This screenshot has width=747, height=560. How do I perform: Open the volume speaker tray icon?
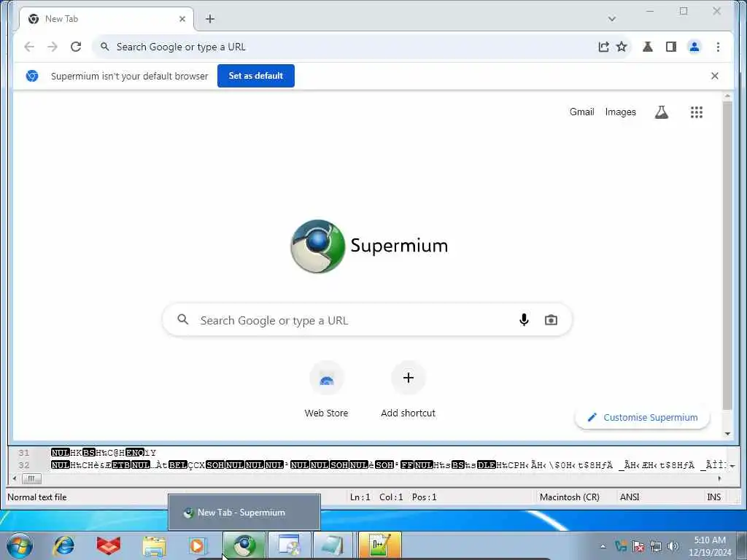(x=673, y=546)
